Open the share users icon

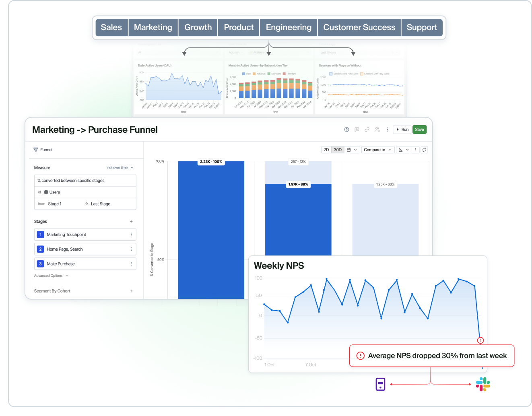[x=377, y=130]
